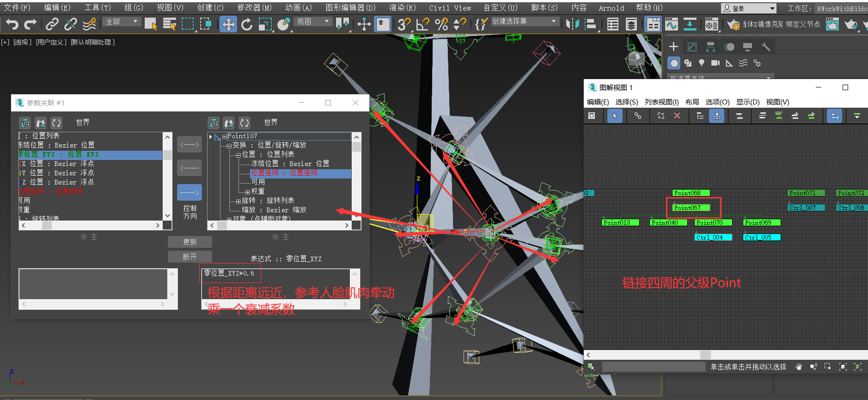Collapse the 变换 : 位置/旋转/缩放 node
The width and height of the screenshot is (868, 400).
pyautogui.click(x=229, y=146)
